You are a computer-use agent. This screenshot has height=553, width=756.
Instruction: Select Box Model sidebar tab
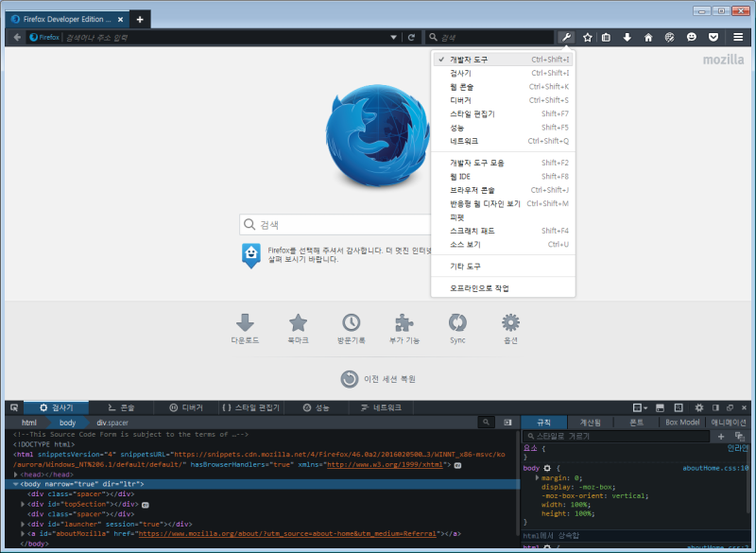tap(682, 423)
